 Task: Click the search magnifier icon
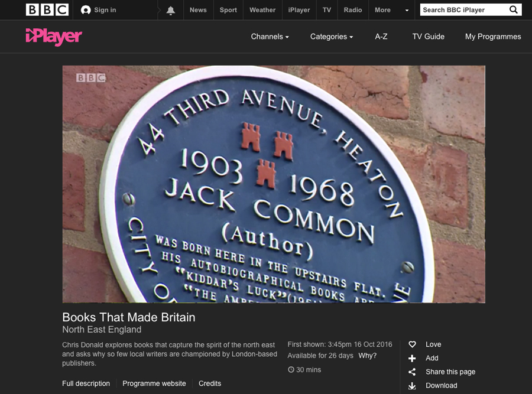click(x=514, y=9)
